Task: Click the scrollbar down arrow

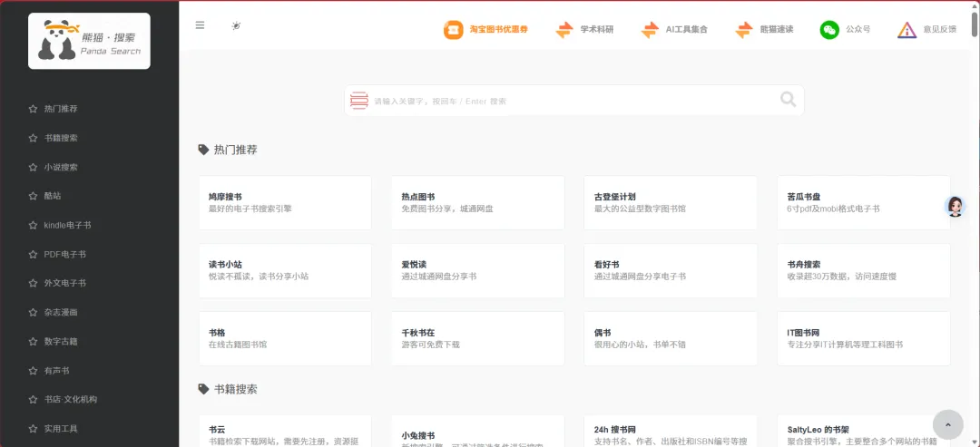Action: tap(975, 442)
